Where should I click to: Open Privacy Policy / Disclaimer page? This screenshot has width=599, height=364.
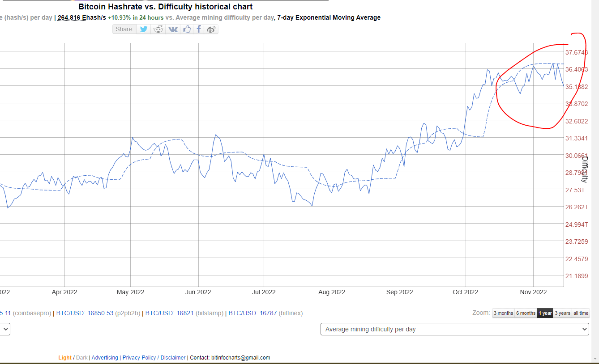(154, 358)
